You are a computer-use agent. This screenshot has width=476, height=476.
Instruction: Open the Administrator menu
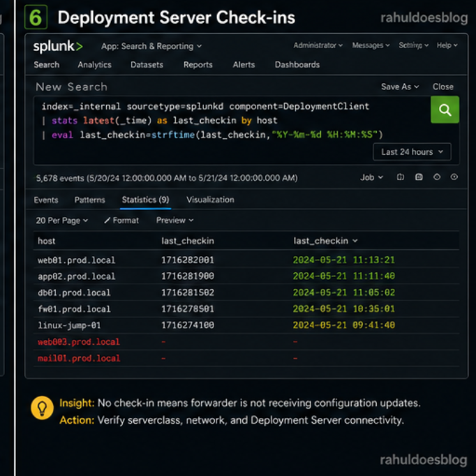pyautogui.click(x=318, y=45)
